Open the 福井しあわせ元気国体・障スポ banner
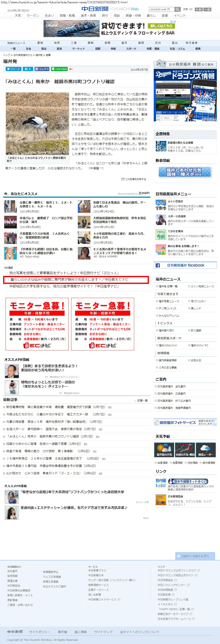220x644 pixels. (x=185, y=172)
